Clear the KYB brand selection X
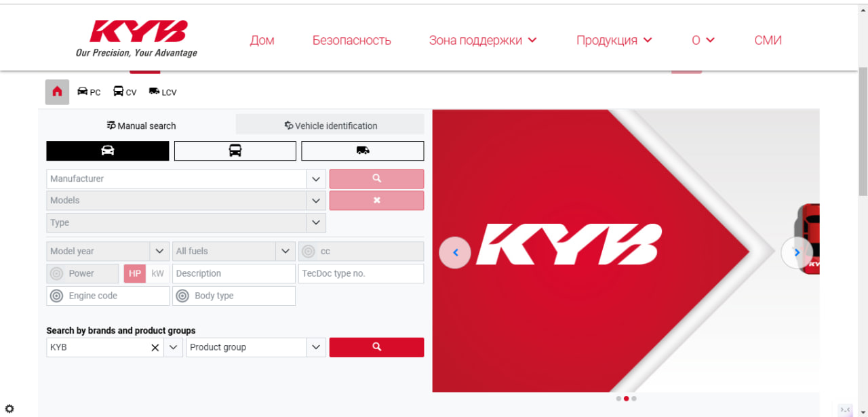 click(155, 347)
